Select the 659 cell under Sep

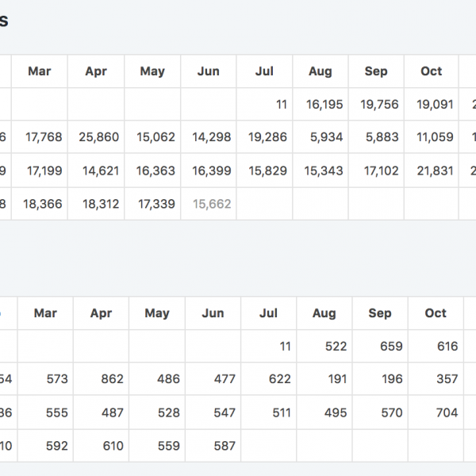point(391,347)
